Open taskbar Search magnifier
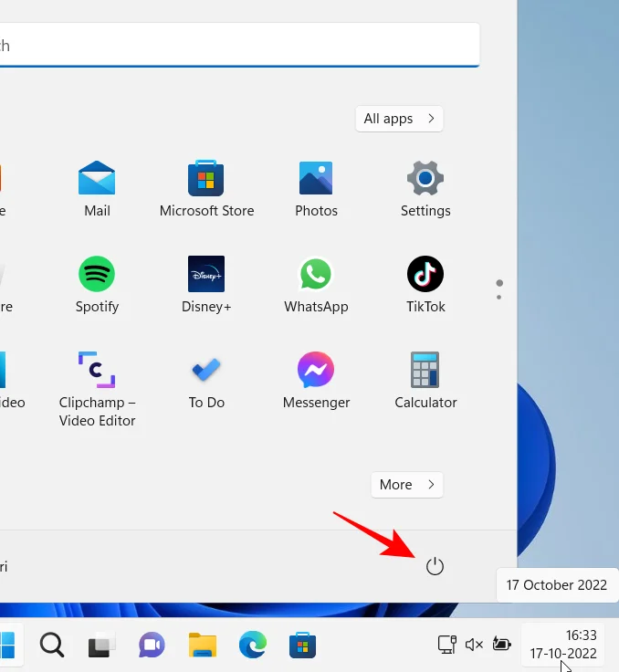Image resolution: width=619 pixels, height=672 pixels. click(x=52, y=645)
